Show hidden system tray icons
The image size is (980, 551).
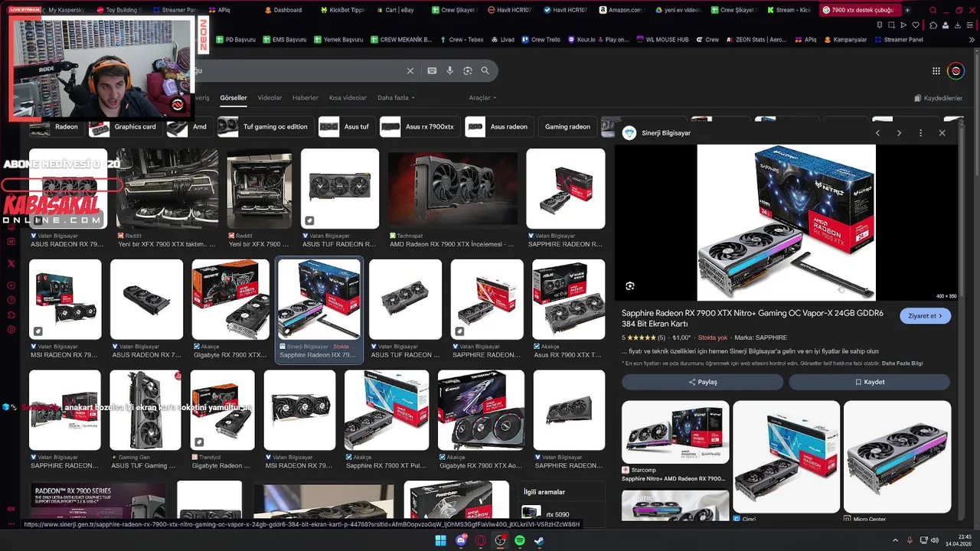click(x=896, y=540)
